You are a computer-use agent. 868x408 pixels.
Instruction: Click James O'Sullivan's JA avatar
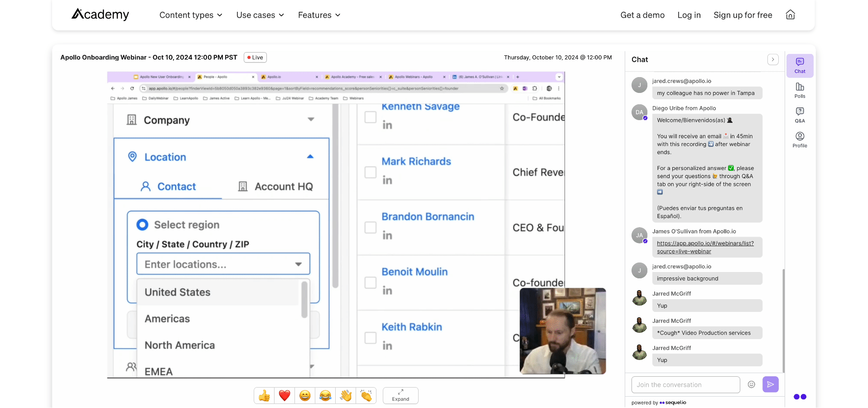pos(639,235)
